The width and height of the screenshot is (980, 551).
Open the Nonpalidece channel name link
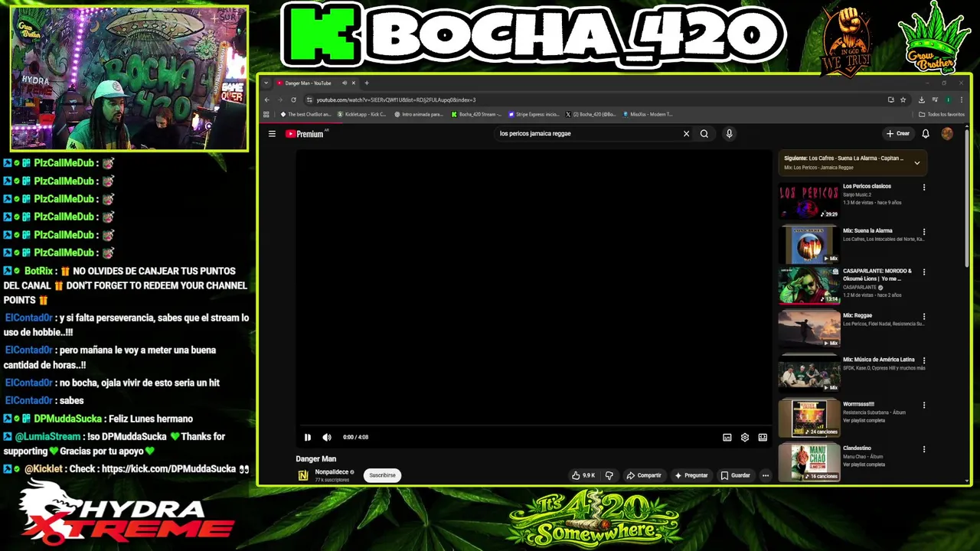tap(332, 472)
